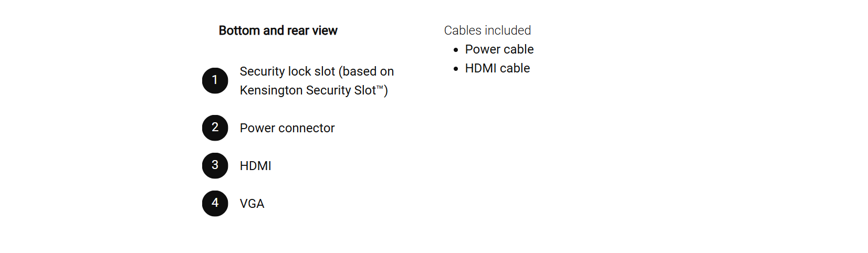
Task: Select the number 3 circle badge
Action: (215, 165)
